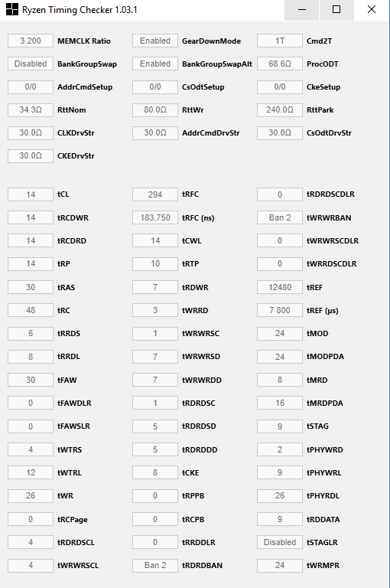Maximize the Ryzen Timing Checker window

336,10
